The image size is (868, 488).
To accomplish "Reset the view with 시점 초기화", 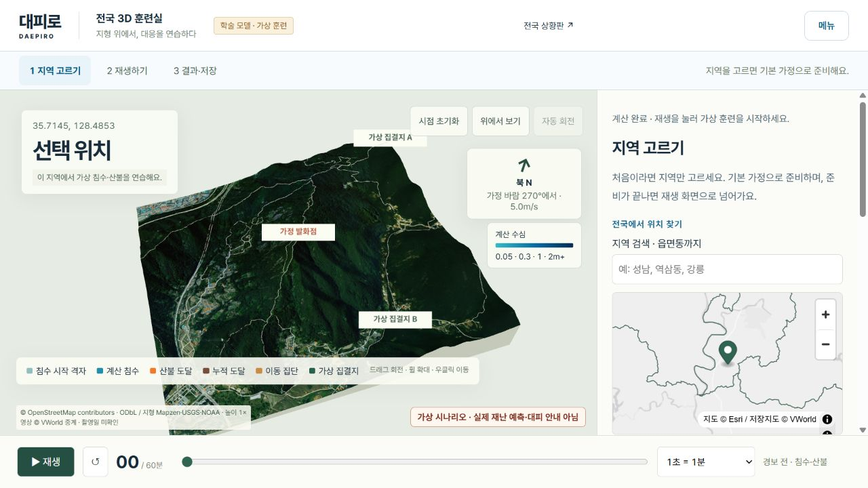I will (439, 121).
